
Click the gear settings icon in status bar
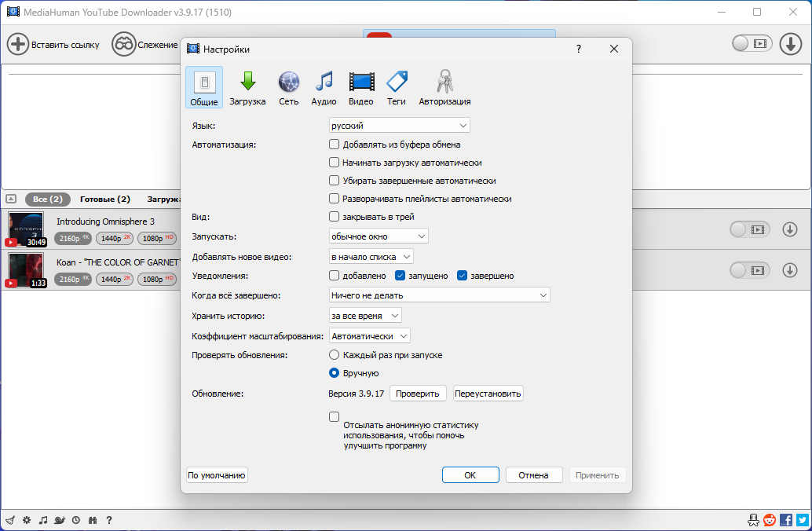tap(27, 520)
